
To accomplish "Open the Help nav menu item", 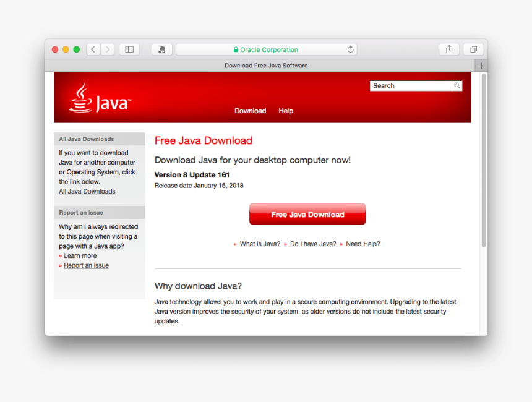I will point(286,111).
